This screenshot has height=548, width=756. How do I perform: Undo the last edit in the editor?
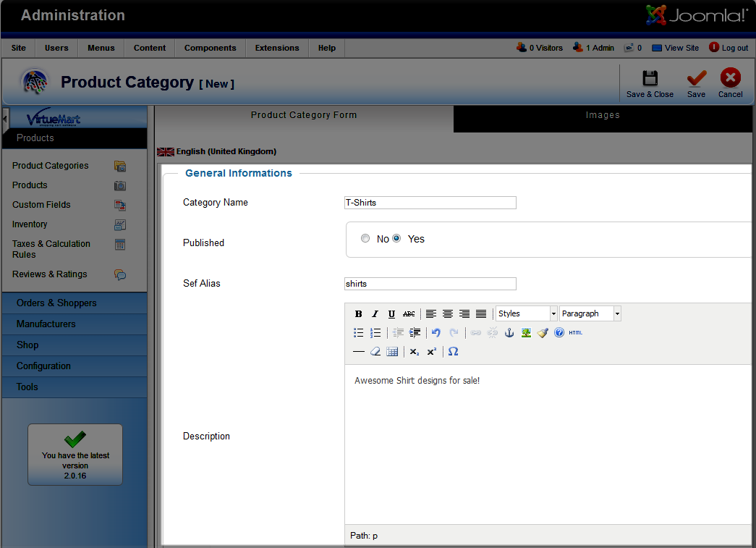(x=436, y=333)
